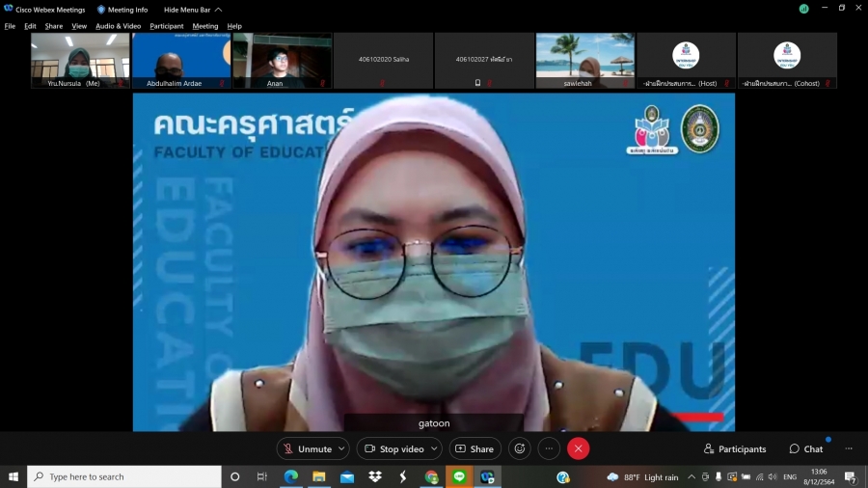Viewport: 868px width, 488px height.
Task: Select sawiehah's beach video thumbnail
Action: click(x=584, y=60)
